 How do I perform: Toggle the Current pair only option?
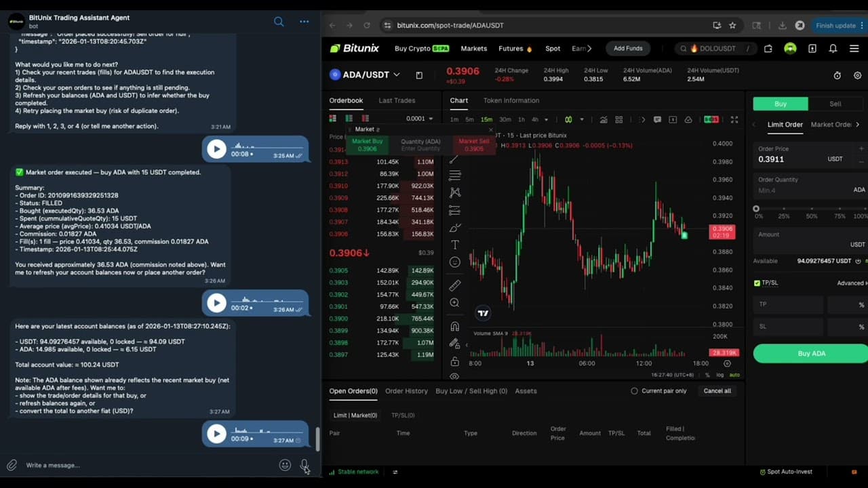(659, 391)
